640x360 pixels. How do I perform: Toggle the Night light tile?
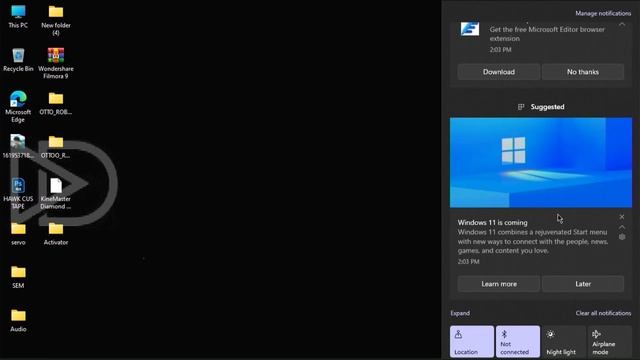coord(563,342)
